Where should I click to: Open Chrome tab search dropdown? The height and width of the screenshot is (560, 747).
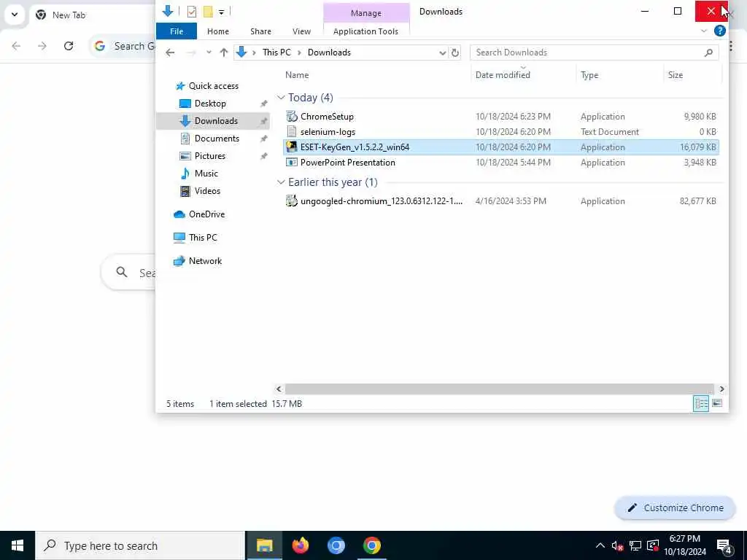15,15
